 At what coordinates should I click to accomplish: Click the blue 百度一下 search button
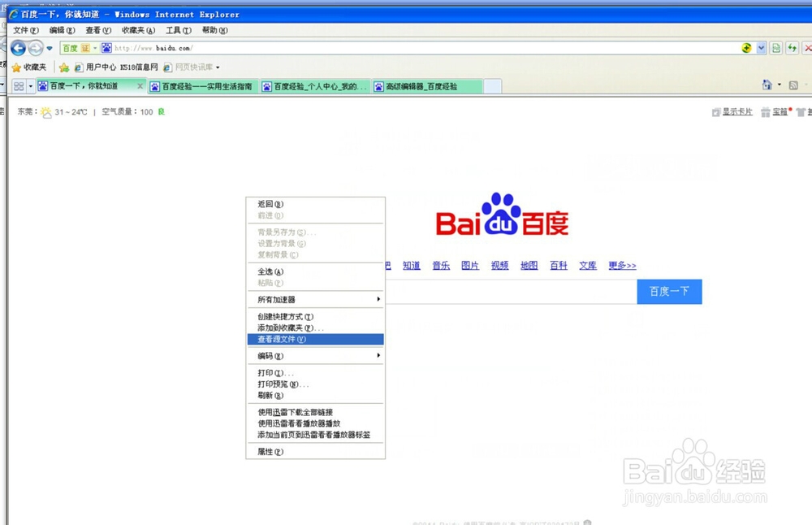[x=670, y=291]
